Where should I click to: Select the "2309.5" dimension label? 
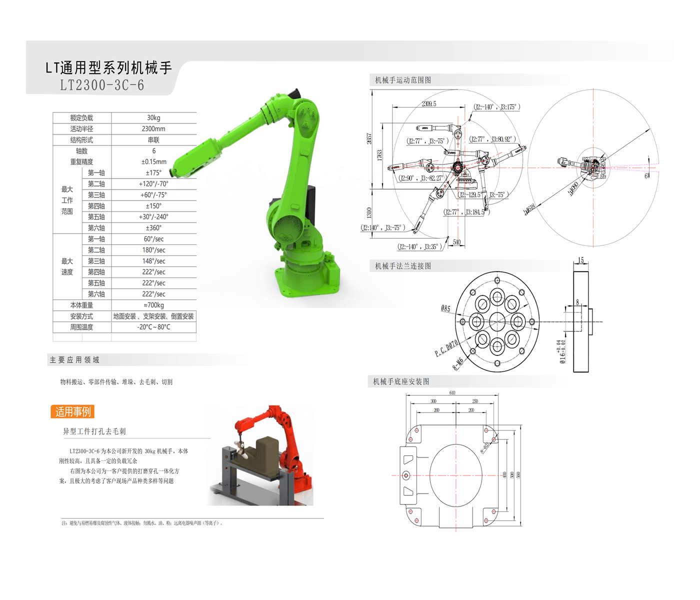click(x=429, y=103)
